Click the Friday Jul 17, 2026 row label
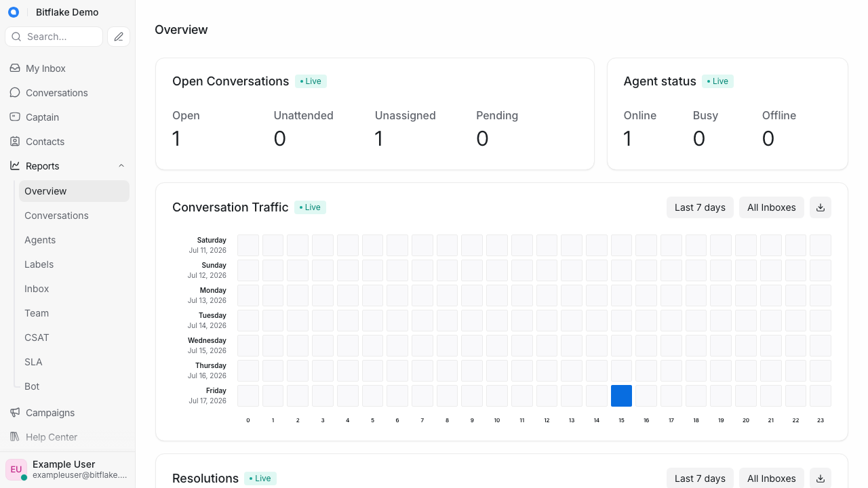The width and height of the screenshot is (868, 488). [x=207, y=396]
